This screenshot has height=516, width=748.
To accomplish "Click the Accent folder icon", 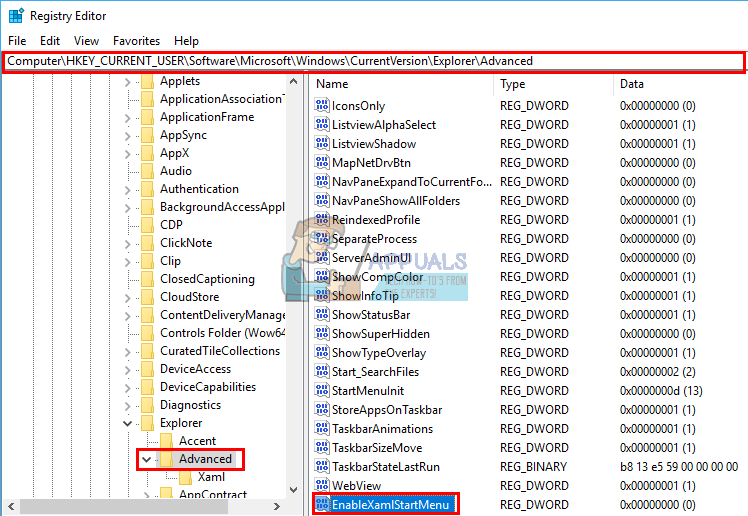I will pyautogui.click(x=166, y=441).
